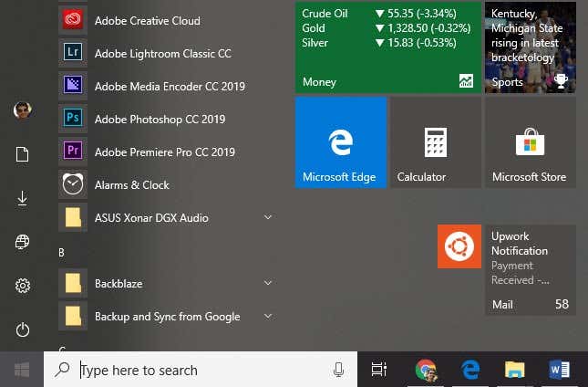Open the Microsoft Edge tile

(x=340, y=142)
